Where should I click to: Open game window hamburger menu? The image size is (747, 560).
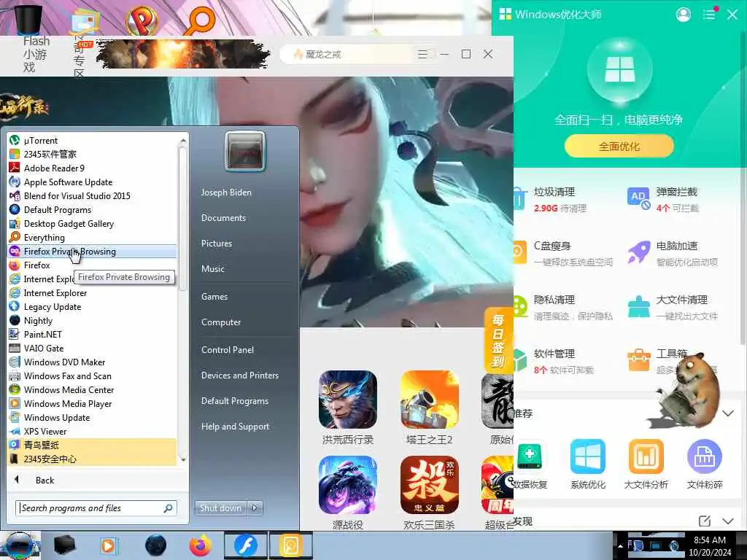(x=422, y=54)
